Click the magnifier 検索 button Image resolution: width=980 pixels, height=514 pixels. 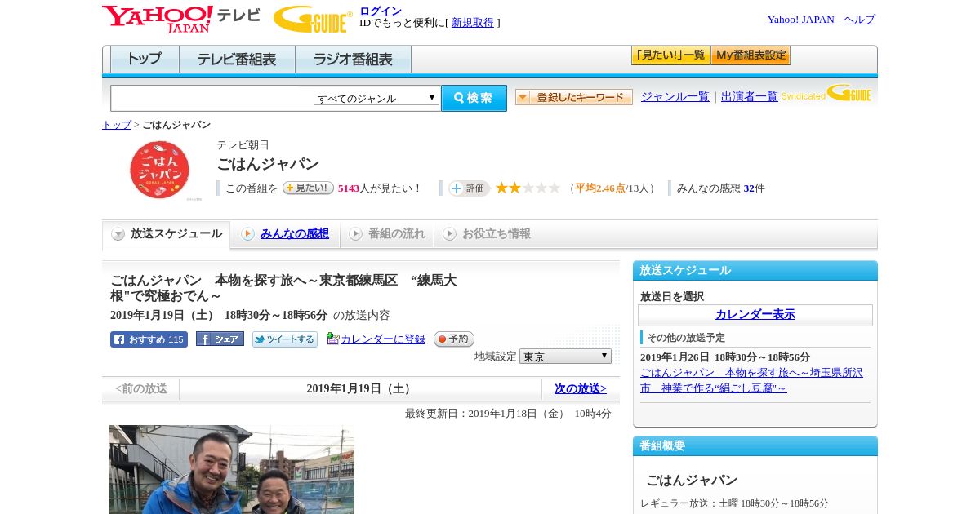474,98
